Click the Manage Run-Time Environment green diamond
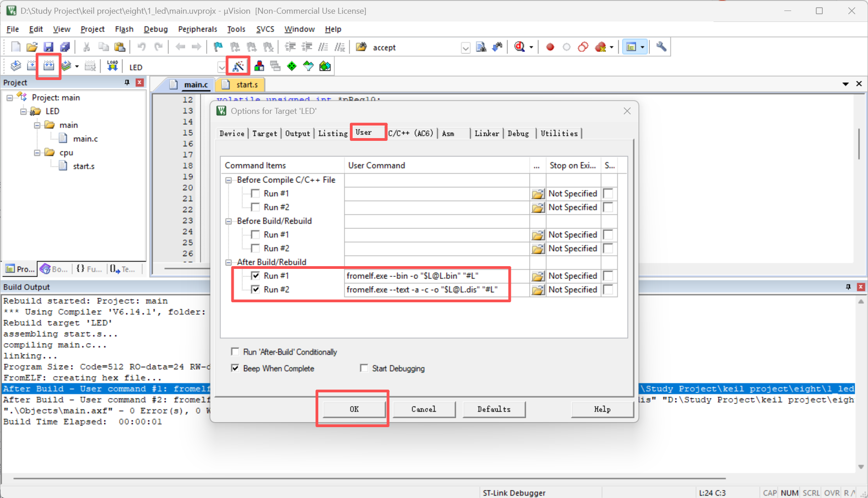The height and width of the screenshot is (498, 868). (292, 66)
